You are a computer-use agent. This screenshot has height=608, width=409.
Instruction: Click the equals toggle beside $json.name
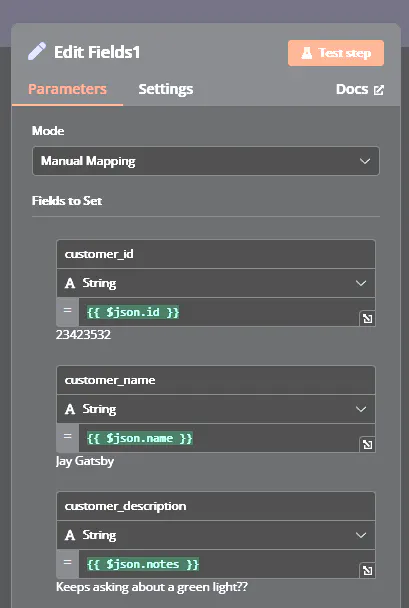click(67, 437)
